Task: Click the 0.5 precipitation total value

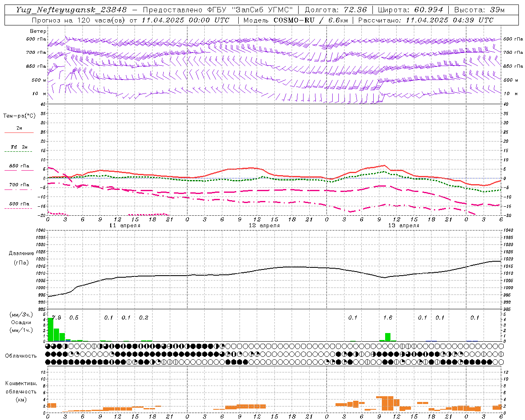Action: (74, 318)
